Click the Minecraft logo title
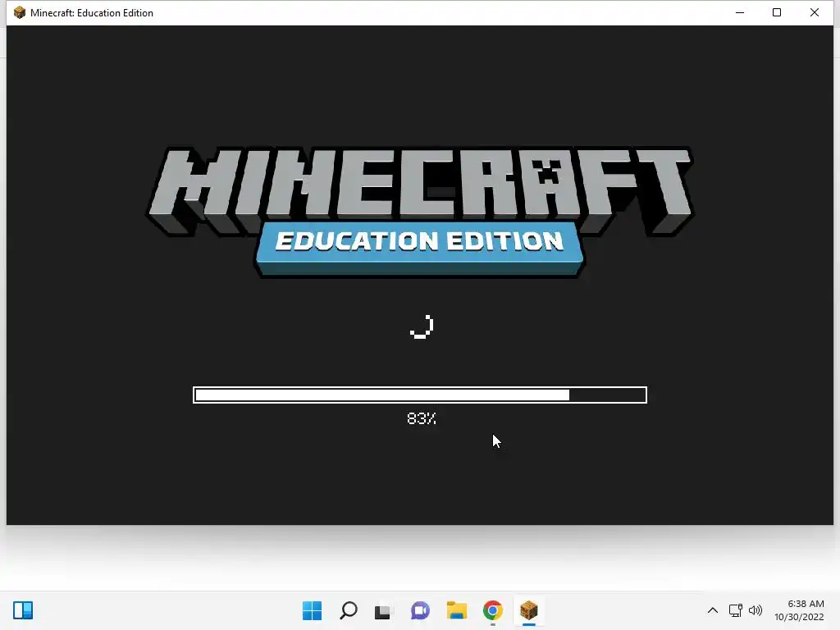The image size is (840, 630). point(420,192)
